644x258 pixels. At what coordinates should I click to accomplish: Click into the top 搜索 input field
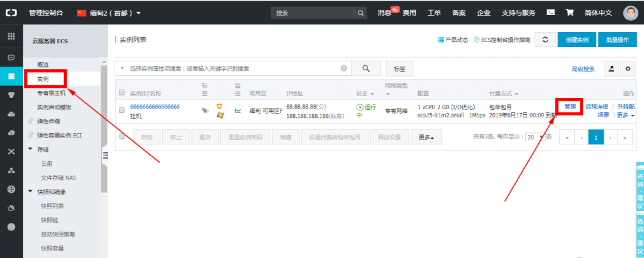(313, 13)
